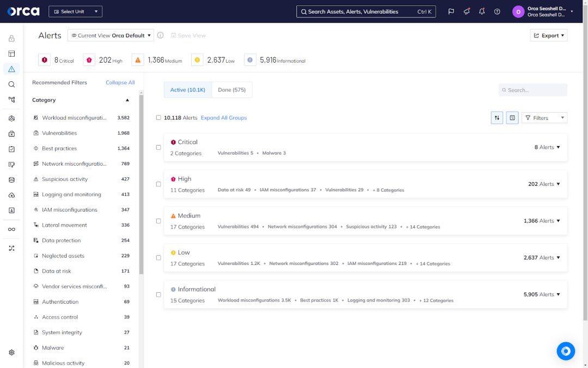
Task: Check the Medium group checkbox
Action: click(158, 221)
